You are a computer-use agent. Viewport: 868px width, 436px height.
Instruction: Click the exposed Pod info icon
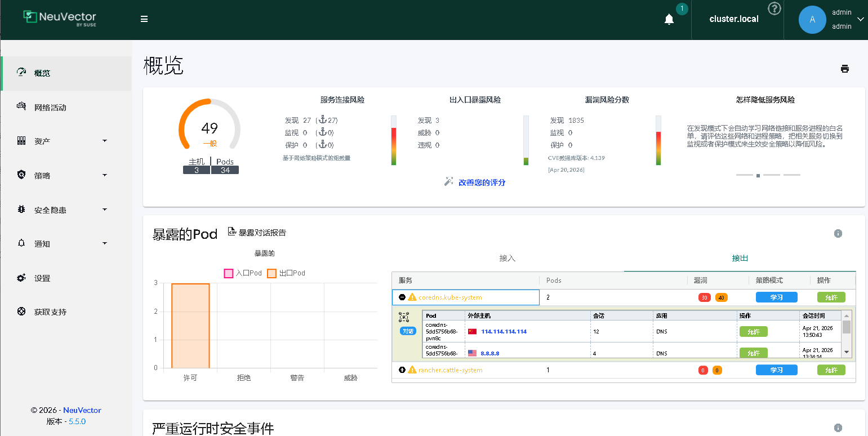point(838,233)
